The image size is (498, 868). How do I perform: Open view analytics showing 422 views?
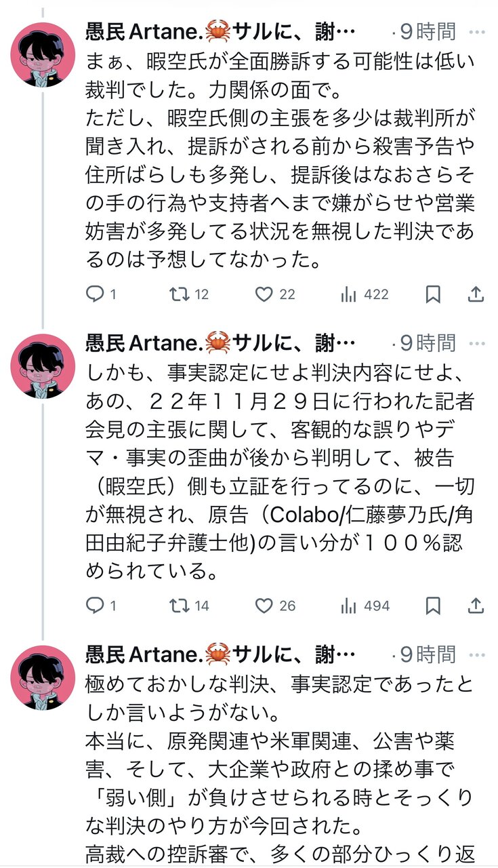pyautogui.click(x=365, y=294)
